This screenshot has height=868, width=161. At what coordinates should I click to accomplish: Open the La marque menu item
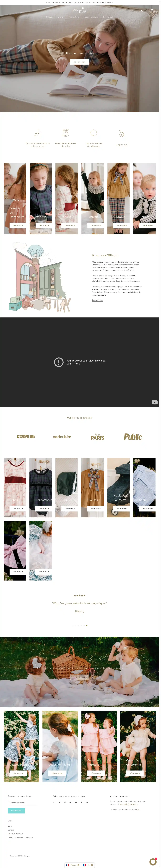pos(108,17)
